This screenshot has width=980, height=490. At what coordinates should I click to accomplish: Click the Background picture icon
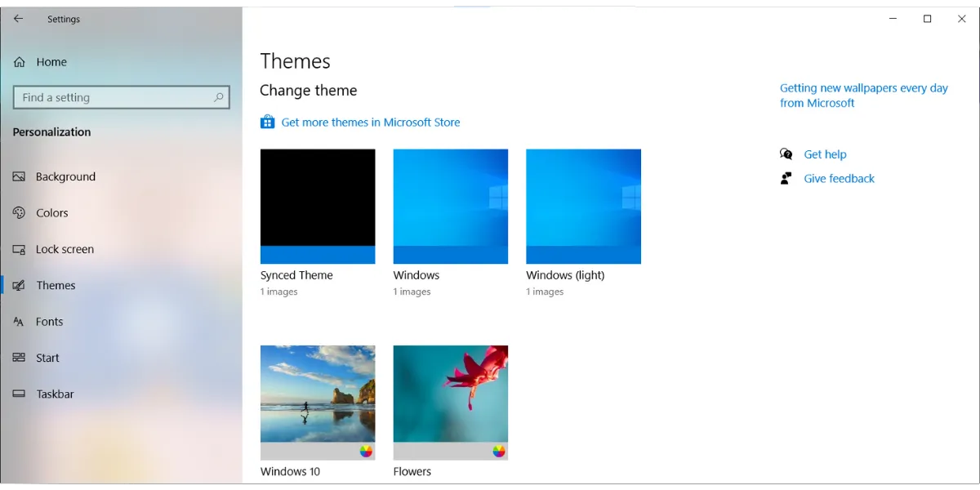click(19, 176)
